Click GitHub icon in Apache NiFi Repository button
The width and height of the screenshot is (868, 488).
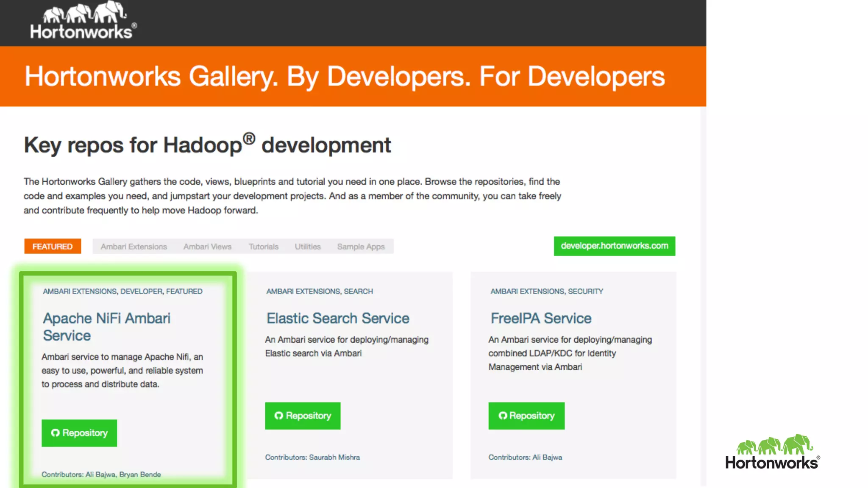click(x=55, y=433)
